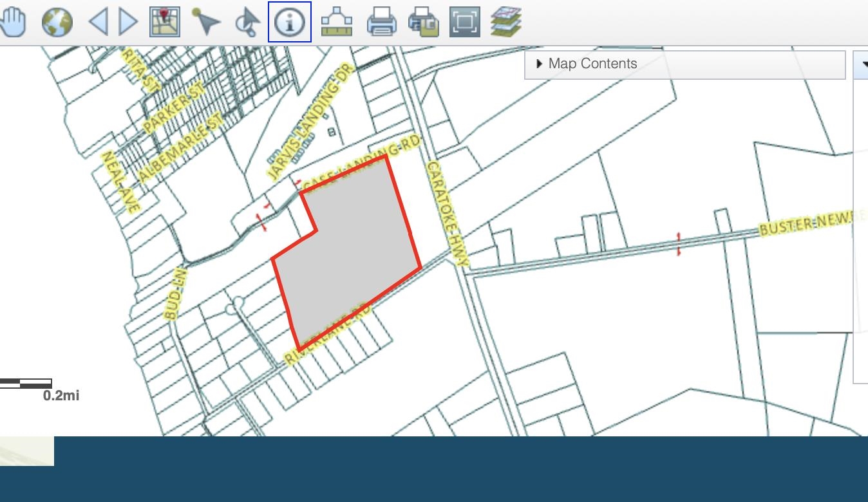Image resolution: width=868 pixels, height=502 pixels.
Task: Select the Pan hand tool
Action: pos(13,22)
